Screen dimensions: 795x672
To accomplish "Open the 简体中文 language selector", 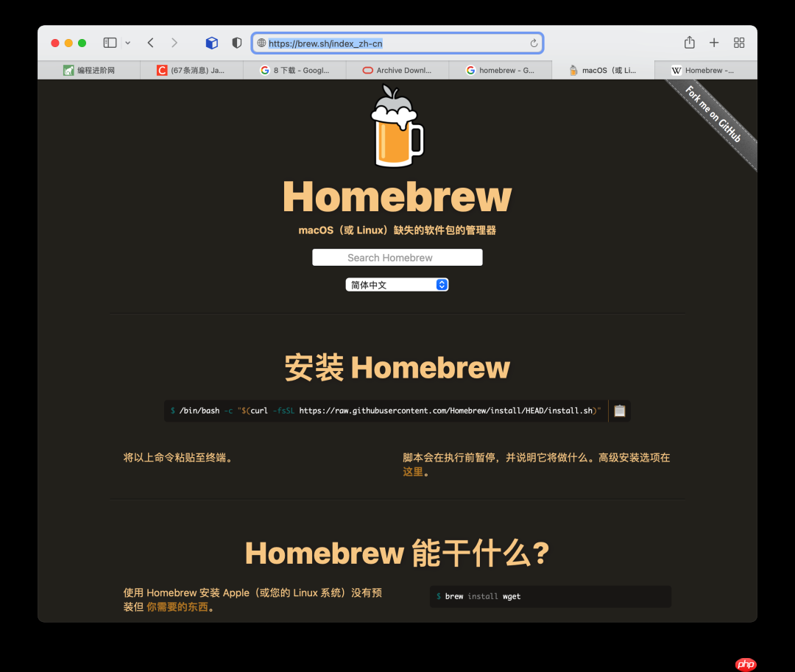I will (390, 284).
